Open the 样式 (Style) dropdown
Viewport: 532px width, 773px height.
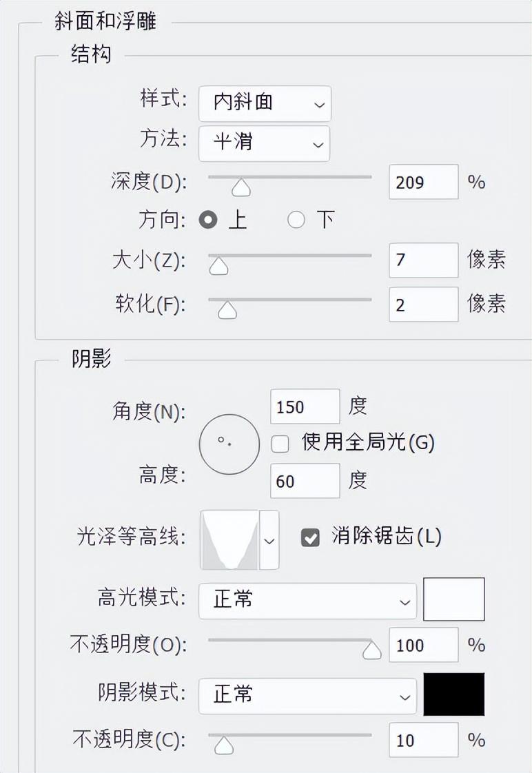coord(265,103)
